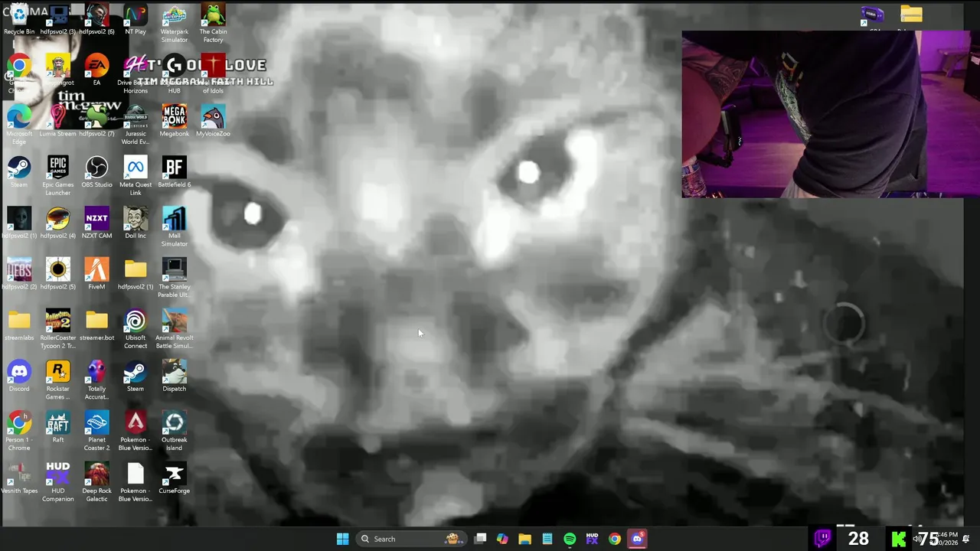Launch CurseForge from the desktop
The width and height of the screenshot is (980, 551).
point(174,478)
